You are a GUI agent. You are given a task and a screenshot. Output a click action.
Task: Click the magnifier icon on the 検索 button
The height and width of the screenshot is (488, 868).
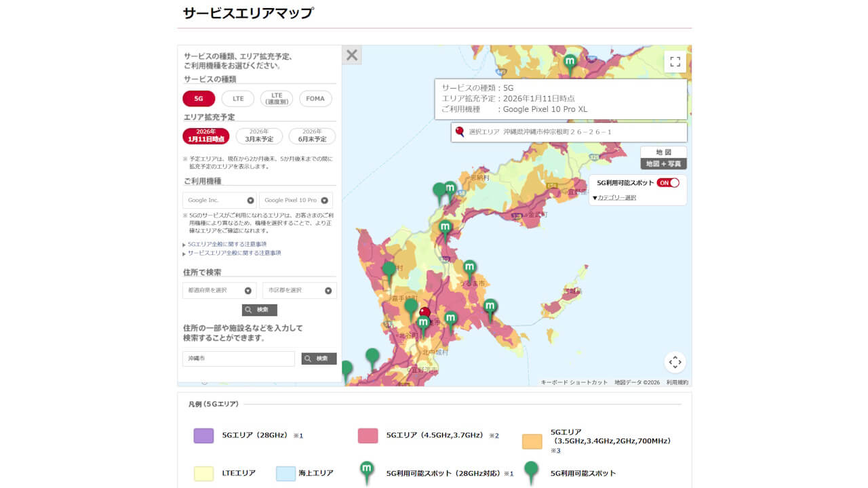250,310
